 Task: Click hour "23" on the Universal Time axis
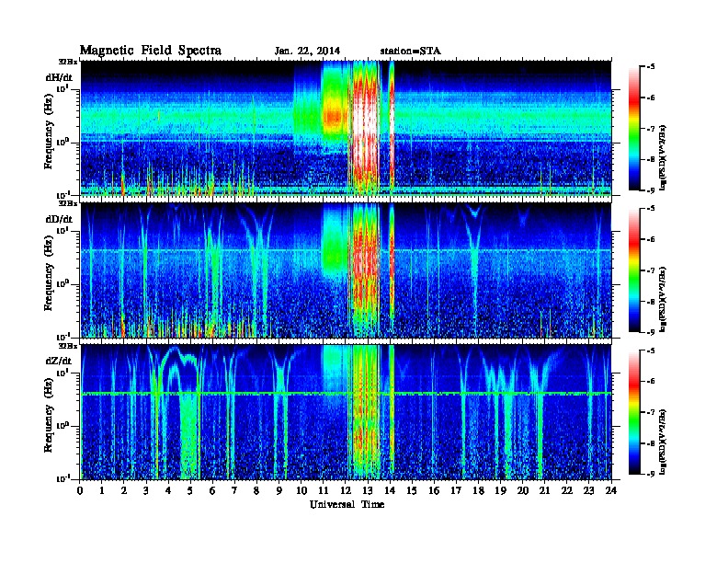click(588, 490)
